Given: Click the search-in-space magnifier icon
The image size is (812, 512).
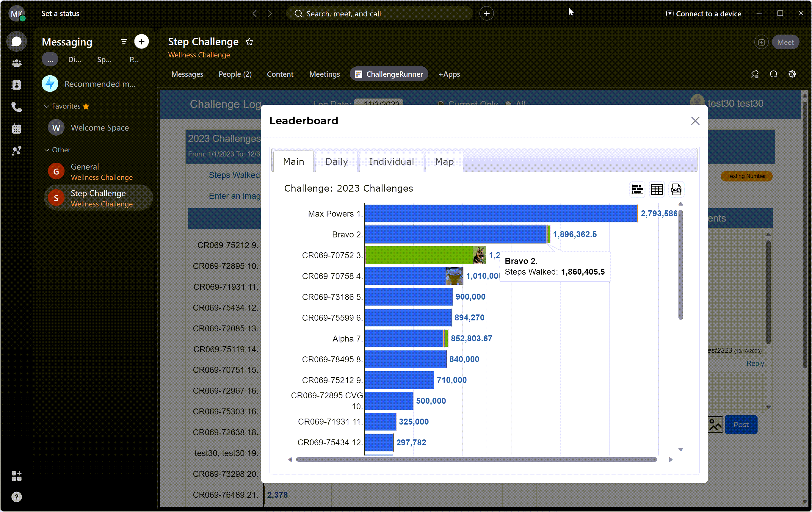Looking at the screenshot, I should tap(774, 74).
